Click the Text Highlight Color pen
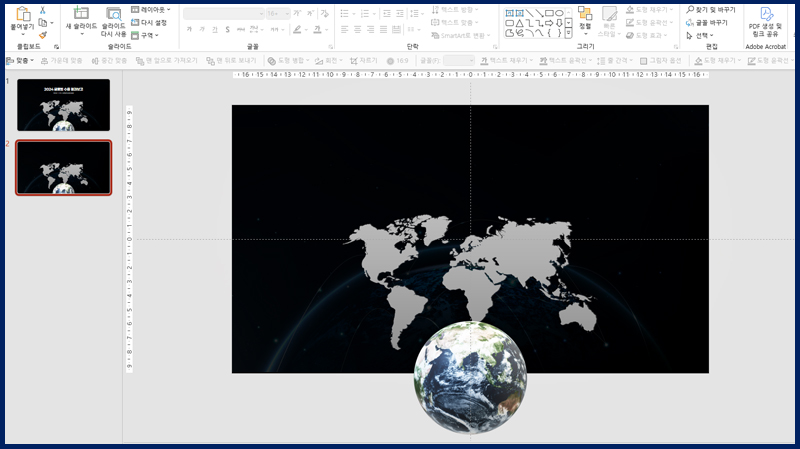Viewport: 800px width, 449px height. (297, 30)
